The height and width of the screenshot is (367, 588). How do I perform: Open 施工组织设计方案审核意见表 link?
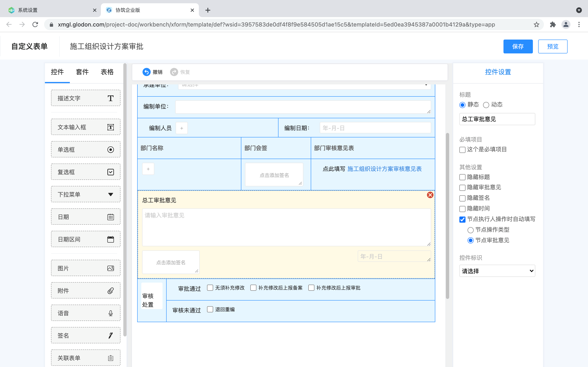click(x=385, y=169)
